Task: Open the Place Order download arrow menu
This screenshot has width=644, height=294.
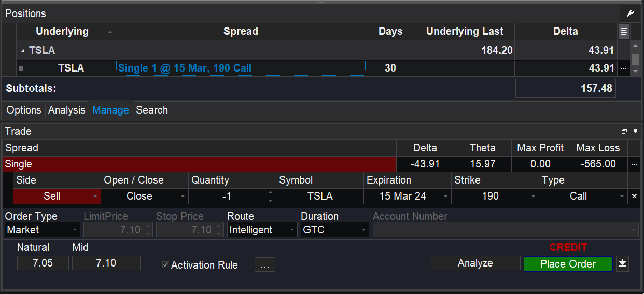Action: tap(623, 264)
